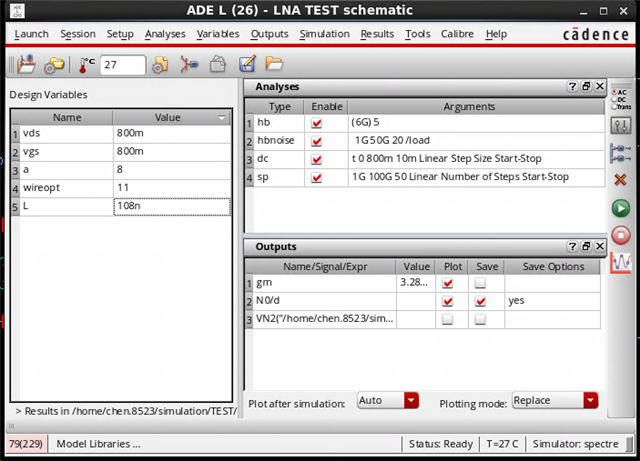Click the Analyses panel help button
Image resolution: width=640 pixels, height=461 pixels.
[x=572, y=87]
